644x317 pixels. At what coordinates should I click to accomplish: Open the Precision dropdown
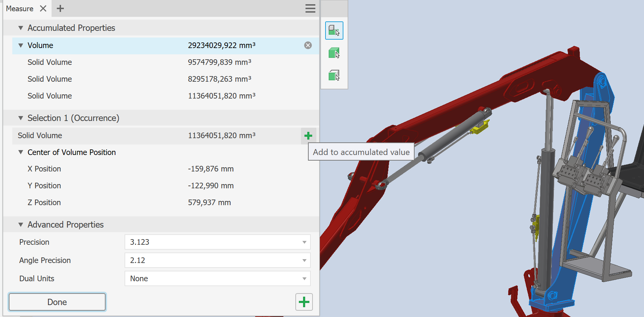point(304,242)
